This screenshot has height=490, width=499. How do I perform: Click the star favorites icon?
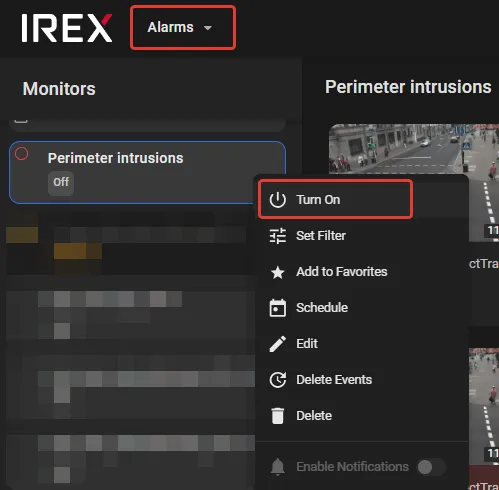[277, 272]
